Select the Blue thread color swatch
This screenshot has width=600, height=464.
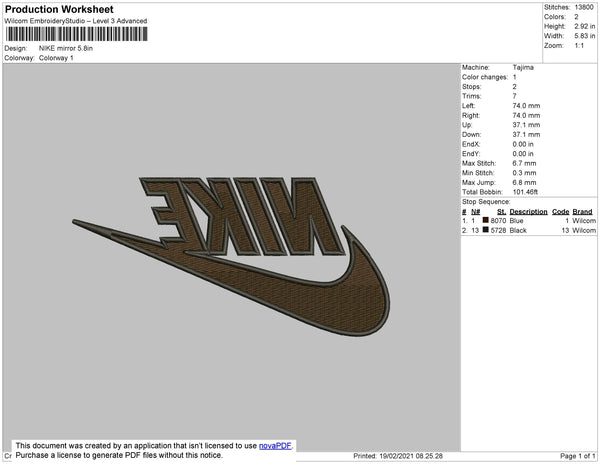point(486,220)
